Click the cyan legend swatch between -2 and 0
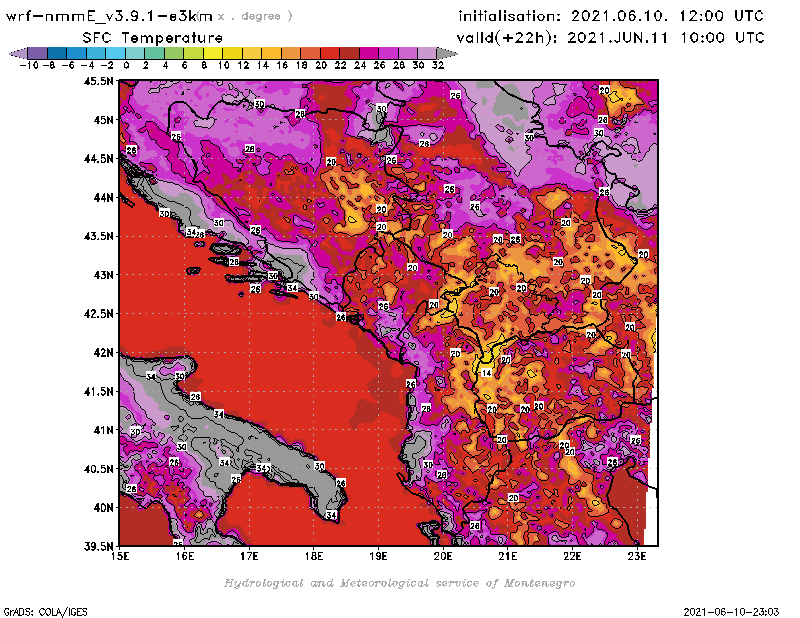 (x=115, y=53)
